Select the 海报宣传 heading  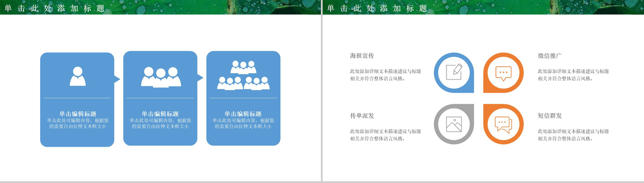362,56
